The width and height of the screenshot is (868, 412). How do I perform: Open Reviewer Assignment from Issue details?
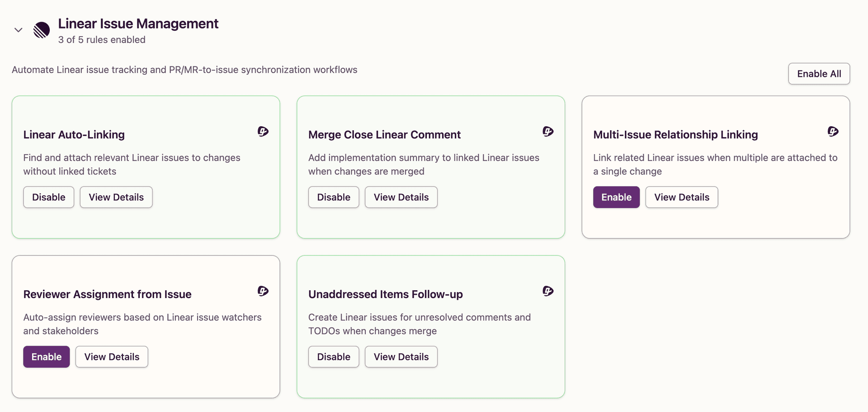pyautogui.click(x=111, y=357)
